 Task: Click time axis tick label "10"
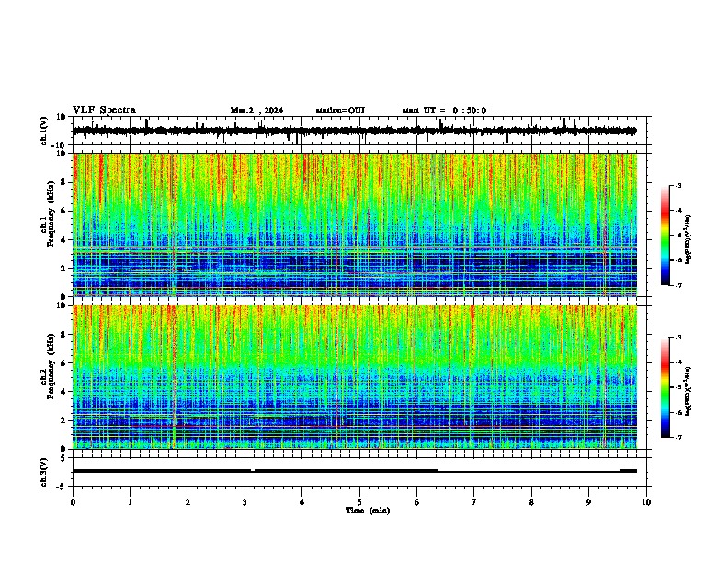(x=646, y=502)
